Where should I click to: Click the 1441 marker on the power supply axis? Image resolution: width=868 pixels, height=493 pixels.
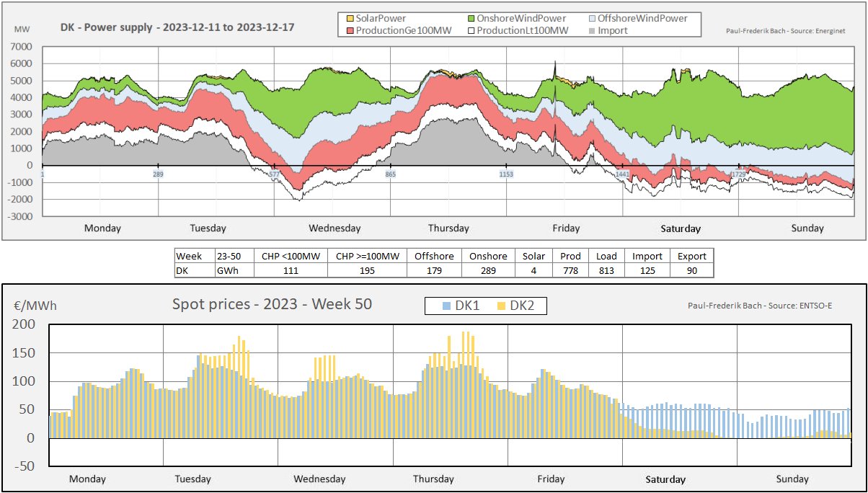pyautogui.click(x=622, y=174)
